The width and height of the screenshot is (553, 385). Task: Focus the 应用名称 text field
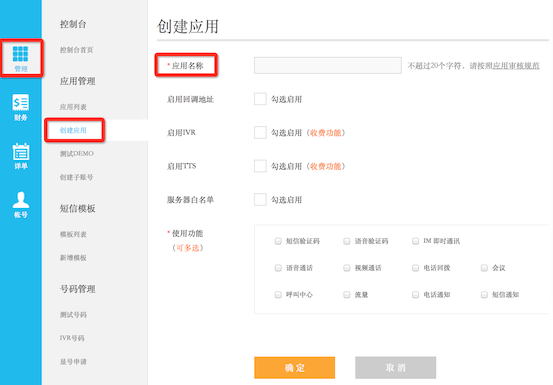pyautogui.click(x=328, y=65)
